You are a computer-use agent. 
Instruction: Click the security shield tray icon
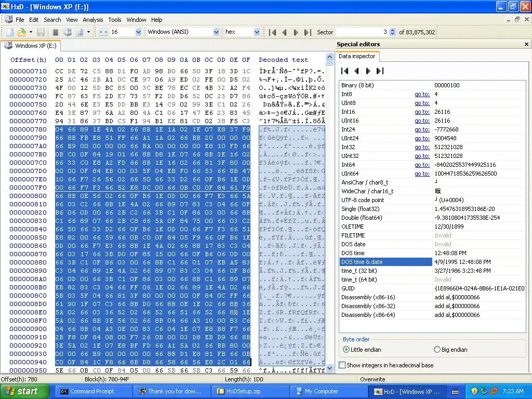(x=474, y=392)
